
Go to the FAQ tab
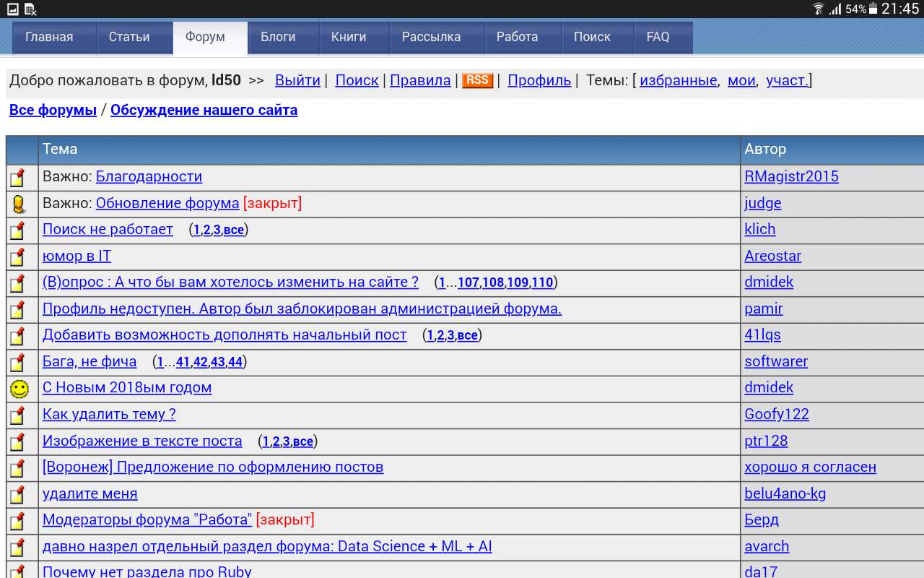click(x=658, y=37)
